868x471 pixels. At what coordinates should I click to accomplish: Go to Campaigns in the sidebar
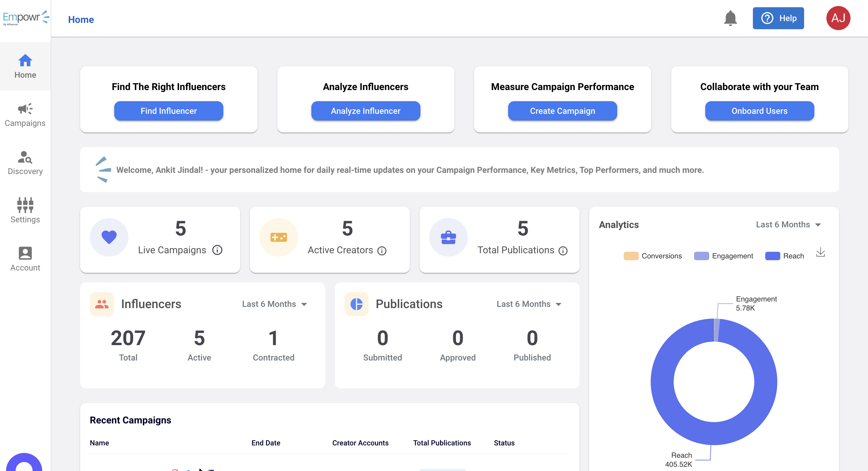[x=25, y=115]
